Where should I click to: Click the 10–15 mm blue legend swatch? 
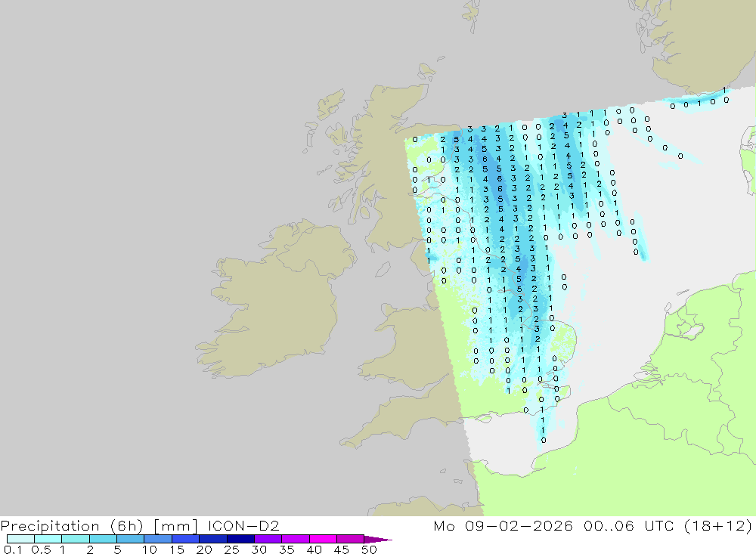(x=158, y=539)
